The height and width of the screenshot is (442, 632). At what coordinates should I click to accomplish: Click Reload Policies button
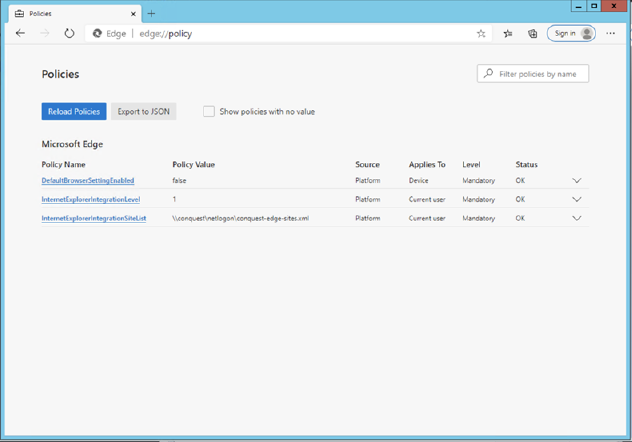(x=74, y=111)
